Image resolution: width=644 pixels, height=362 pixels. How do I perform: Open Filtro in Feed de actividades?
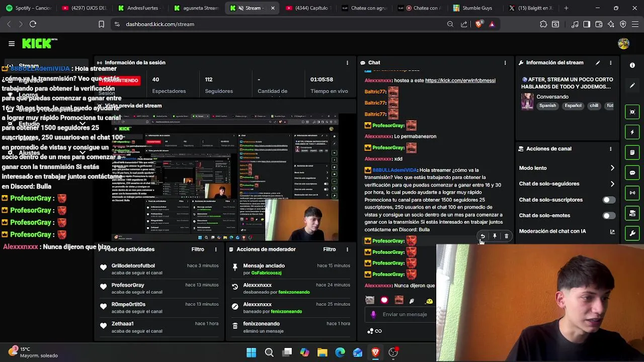coord(198,249)
